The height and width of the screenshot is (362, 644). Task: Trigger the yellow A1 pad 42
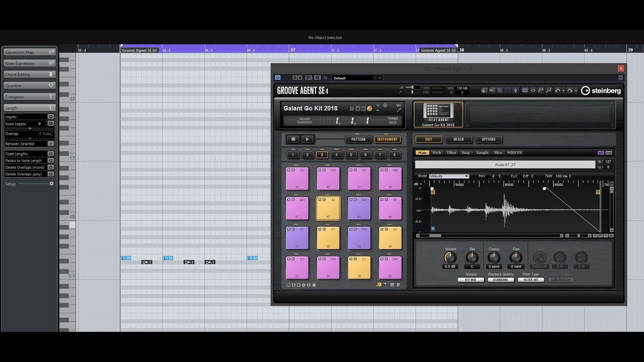pos(328,208)
